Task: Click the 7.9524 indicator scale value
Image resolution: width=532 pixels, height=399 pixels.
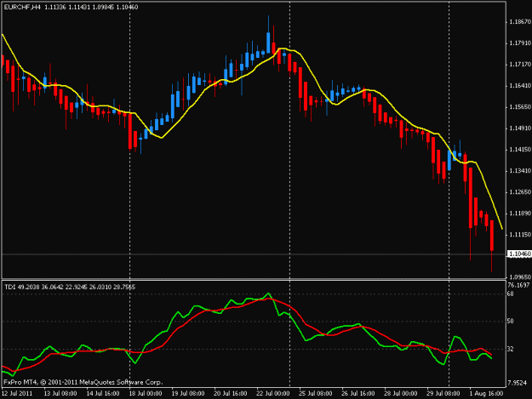Action: point(518,383)
